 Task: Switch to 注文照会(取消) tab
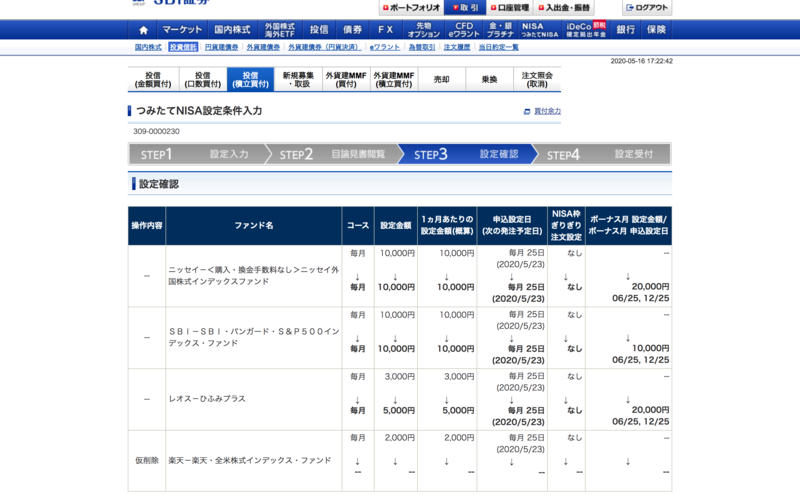pos(537,80)
